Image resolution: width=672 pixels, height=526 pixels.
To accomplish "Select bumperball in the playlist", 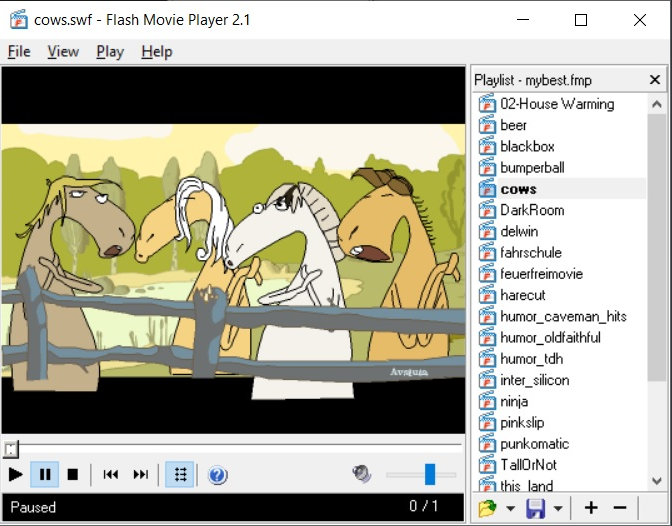I will [x=532, y=168].
